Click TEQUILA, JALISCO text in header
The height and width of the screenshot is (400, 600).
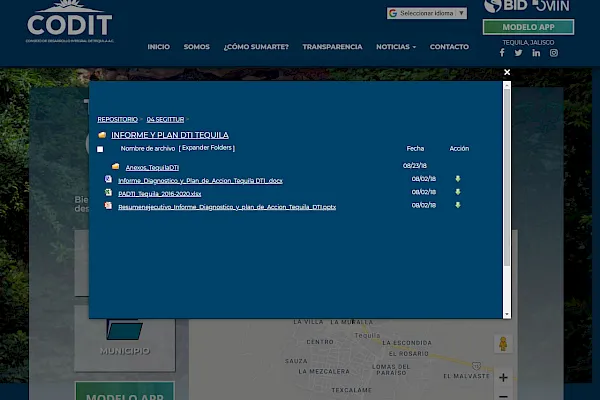click(528, 42)
